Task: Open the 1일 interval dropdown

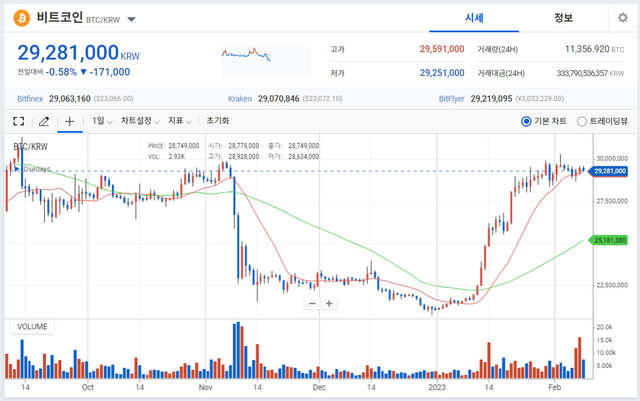Action: point(102,121)
